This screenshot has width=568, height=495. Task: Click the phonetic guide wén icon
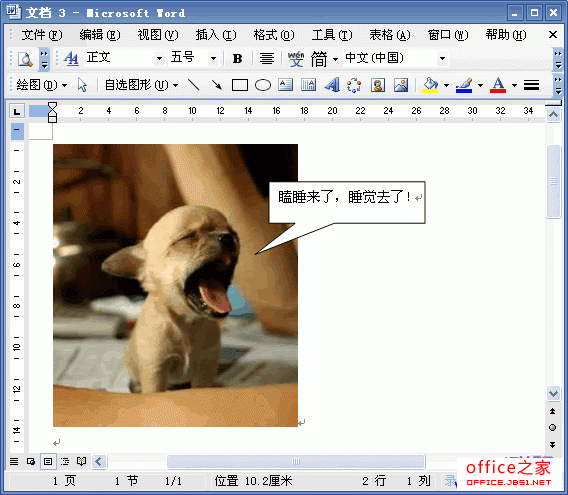pos(296,58)
